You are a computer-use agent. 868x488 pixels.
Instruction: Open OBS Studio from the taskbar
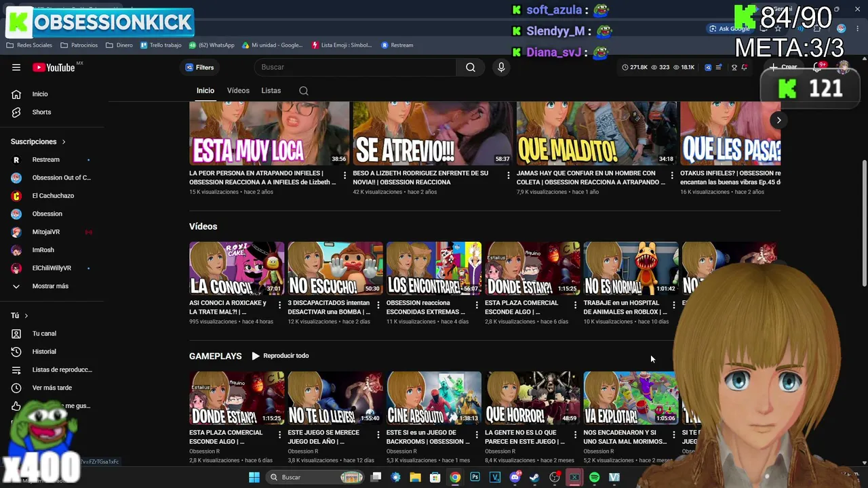coord(555,477)
